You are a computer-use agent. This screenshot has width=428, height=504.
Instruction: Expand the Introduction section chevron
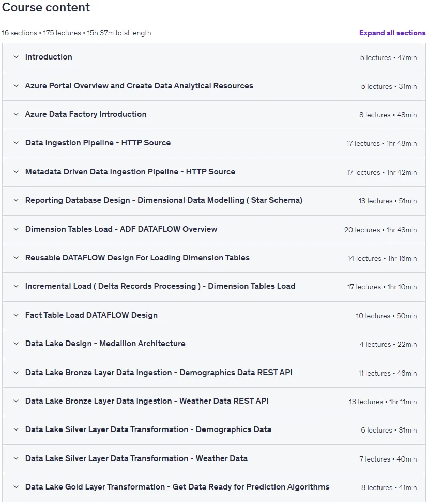click(x=16, y=57)
